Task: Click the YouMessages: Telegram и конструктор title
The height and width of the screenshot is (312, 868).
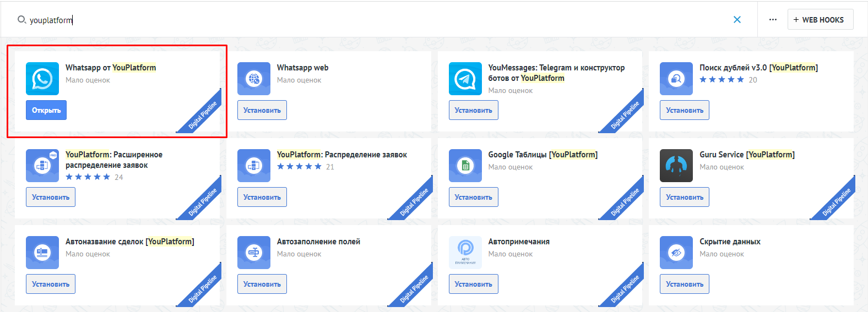Action: [x=556, y=73]
